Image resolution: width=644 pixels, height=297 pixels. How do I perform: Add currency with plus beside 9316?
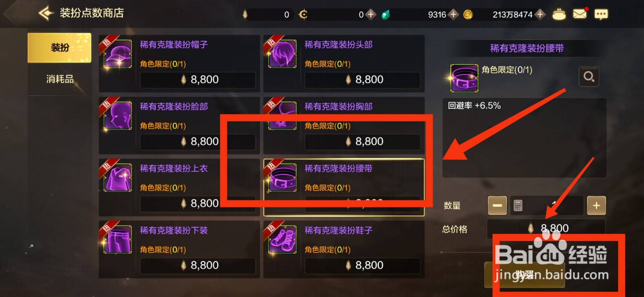pyautogui.click(x=453, y=14)
